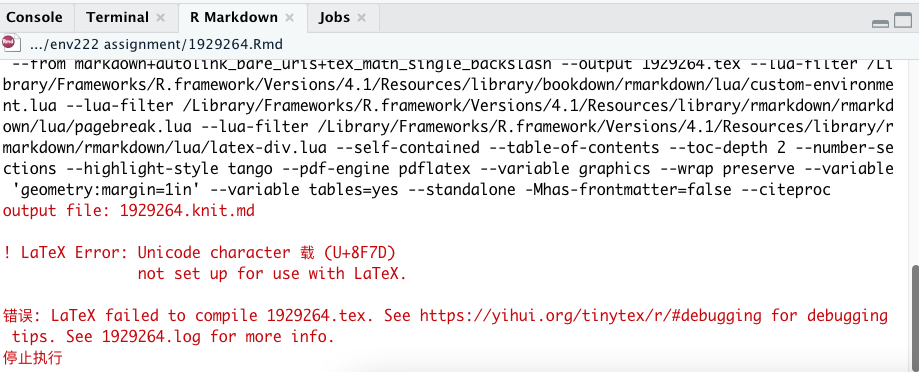Screen dimensions: 919x372
Task: Click the output file 1929264.knit.md line
Action: coord(129,211)
